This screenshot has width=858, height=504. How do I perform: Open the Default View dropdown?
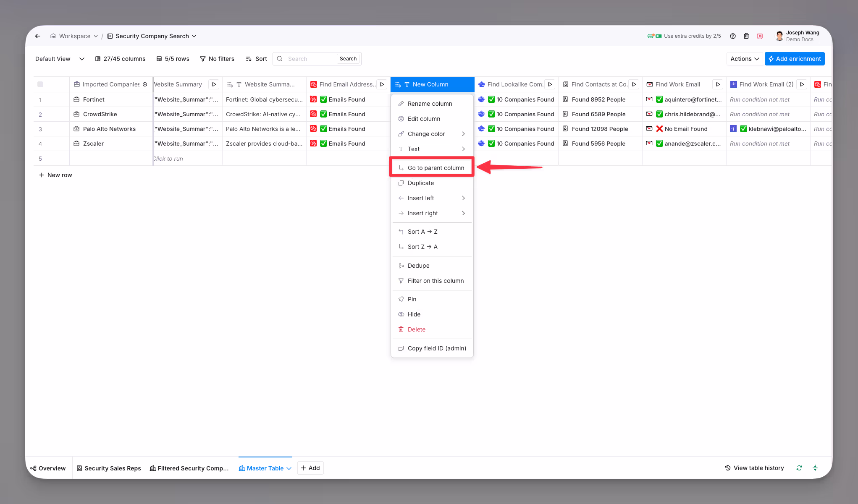[60, 59]
